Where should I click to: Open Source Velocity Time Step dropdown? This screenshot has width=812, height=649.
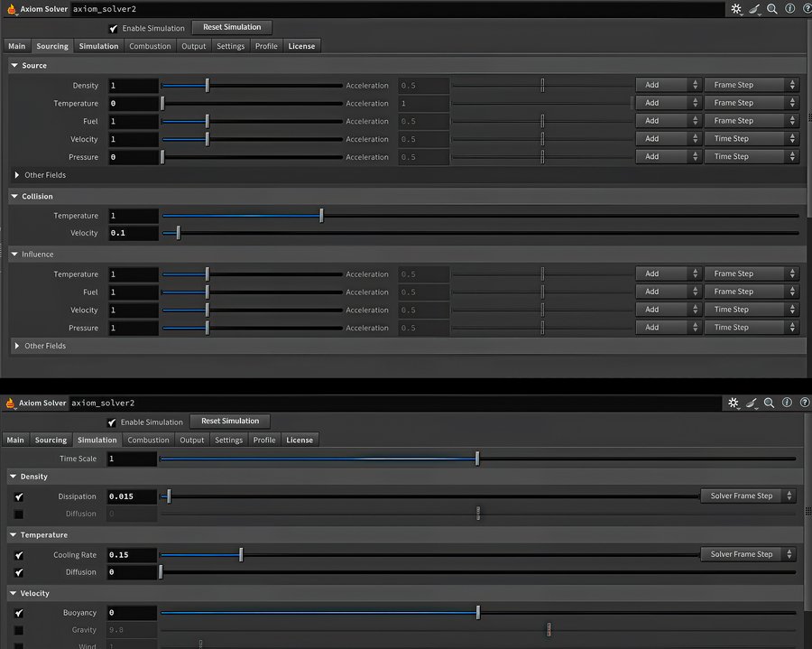[x=752, y=139]
